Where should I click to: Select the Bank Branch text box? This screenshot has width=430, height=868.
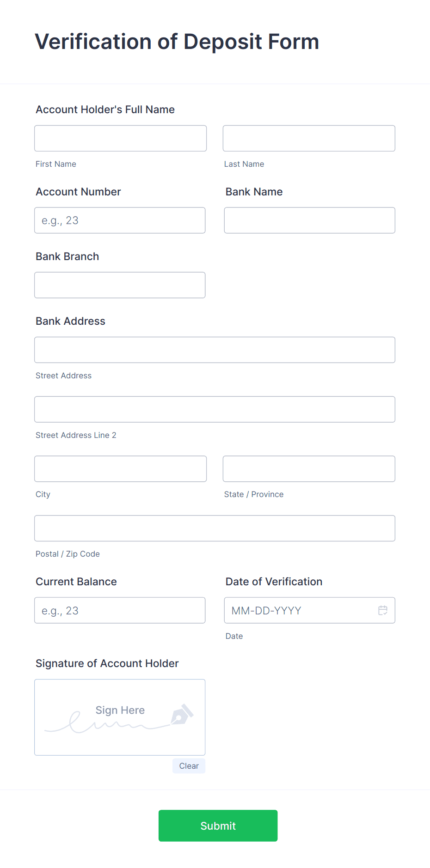[120, 285]
